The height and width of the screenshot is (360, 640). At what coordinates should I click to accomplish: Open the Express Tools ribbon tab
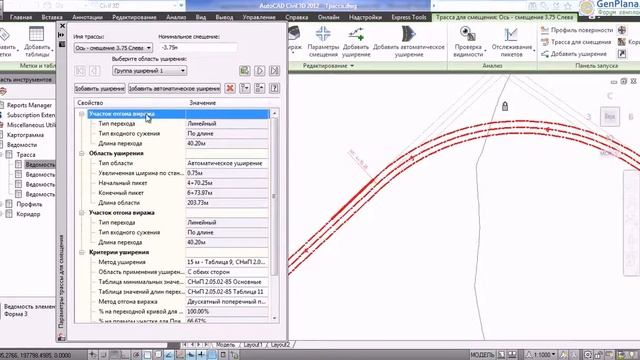point(409,17)
